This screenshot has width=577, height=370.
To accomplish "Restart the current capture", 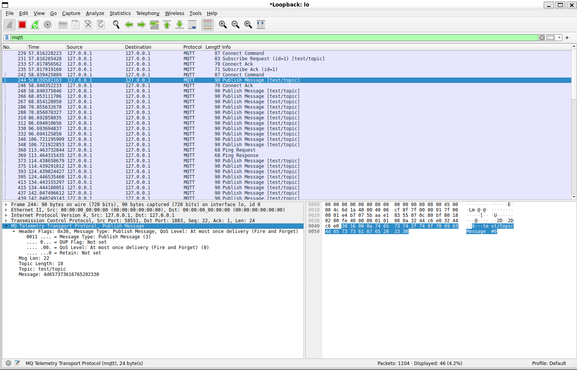I will click(35, 25).
